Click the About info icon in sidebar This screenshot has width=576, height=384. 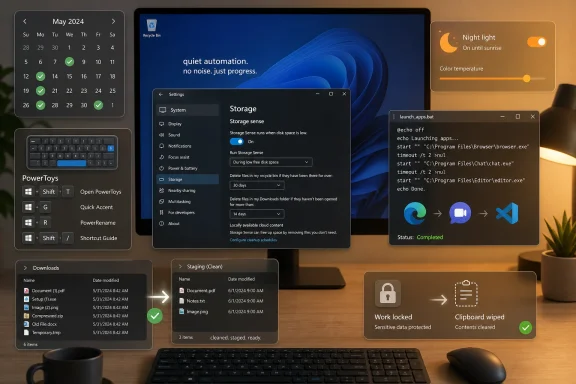point(162,223)
